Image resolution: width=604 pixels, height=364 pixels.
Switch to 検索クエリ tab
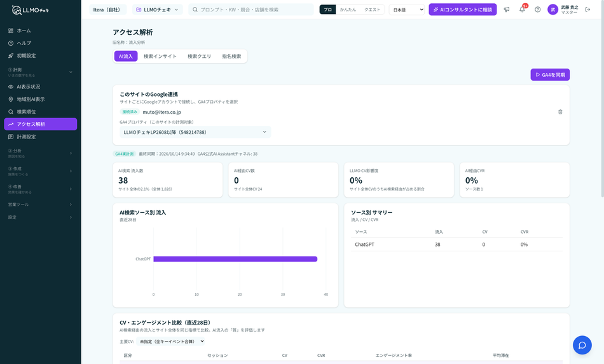200,56
